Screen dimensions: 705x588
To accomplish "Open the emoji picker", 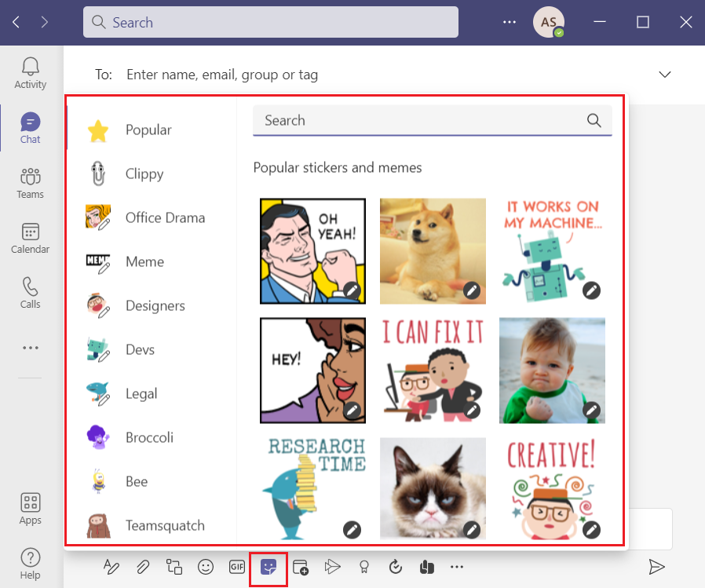I will (206, 567).
